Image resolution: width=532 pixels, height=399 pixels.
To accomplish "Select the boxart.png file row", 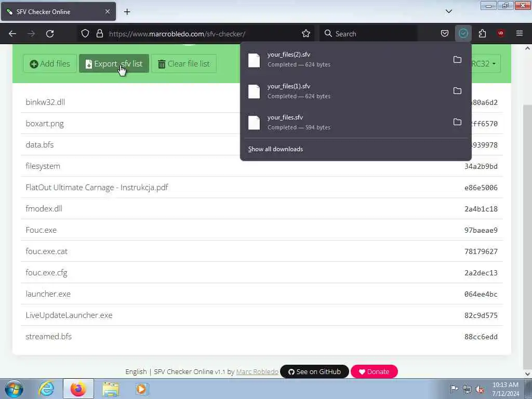I will point(262,124).
